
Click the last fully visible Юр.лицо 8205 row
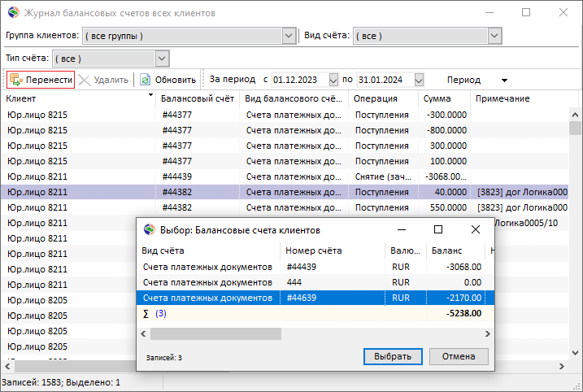(69, 346)
